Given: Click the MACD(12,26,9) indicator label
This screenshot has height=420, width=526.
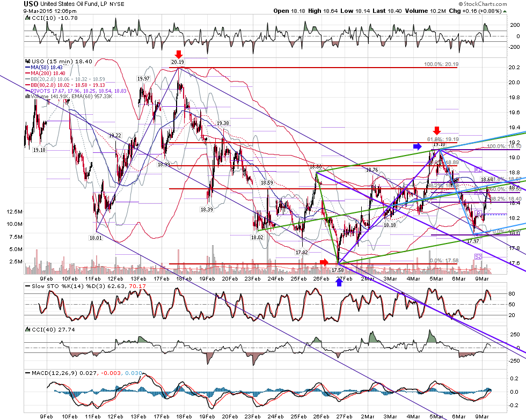Looking at the screenshot, I should point(55,373).
